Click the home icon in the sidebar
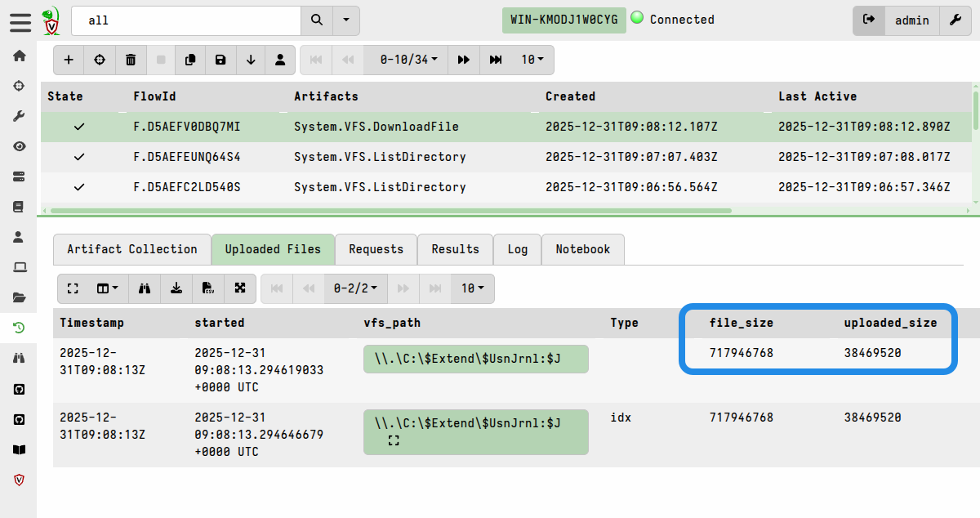Viewport: 980px width, 518px height. (x=19, y=56)
